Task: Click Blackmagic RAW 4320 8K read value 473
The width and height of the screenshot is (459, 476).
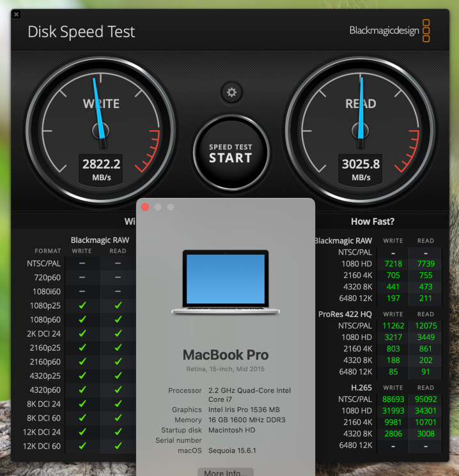Action: pyautogui.click(x=426, y=287)
